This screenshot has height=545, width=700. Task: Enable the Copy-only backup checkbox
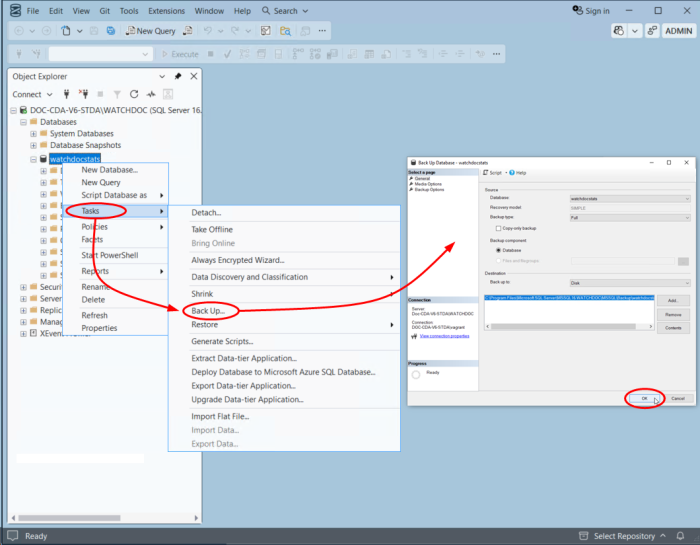pyautogui.click(x=499, y=229)
